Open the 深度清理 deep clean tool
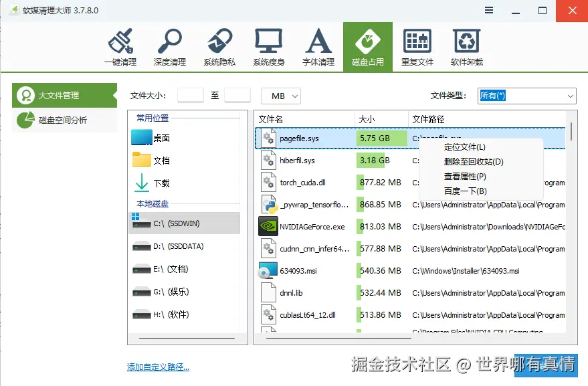Screen dimensions: 588x386 [170, 47]
